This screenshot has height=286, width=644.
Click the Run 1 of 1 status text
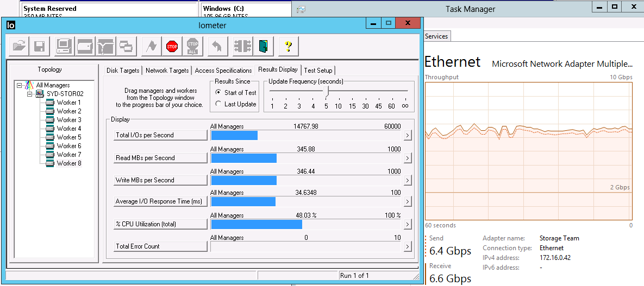tap(354, 275)
